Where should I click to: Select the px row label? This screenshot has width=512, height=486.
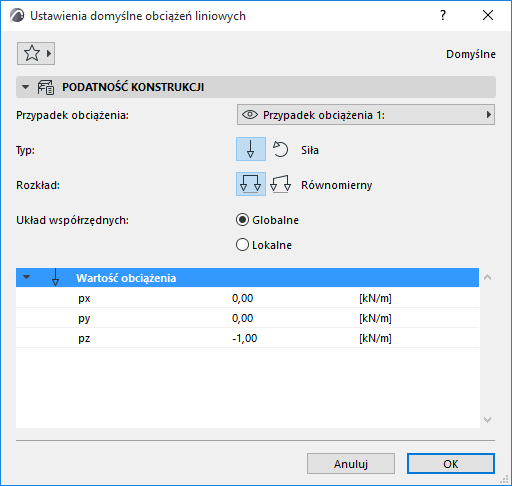[84, 298]
